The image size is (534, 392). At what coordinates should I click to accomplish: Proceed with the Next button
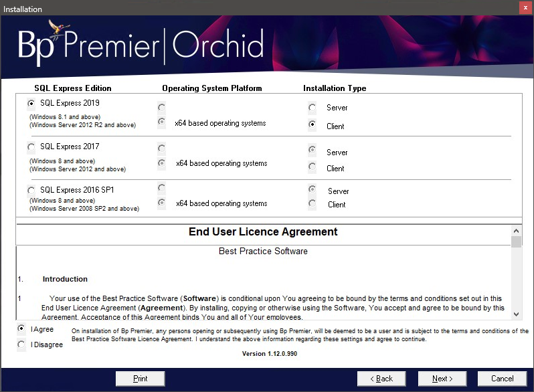[x=442, y=379]
